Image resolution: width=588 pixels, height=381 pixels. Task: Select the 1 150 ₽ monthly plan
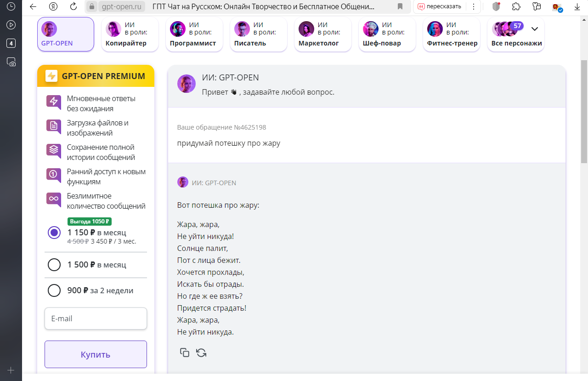(x=54, y=233)
